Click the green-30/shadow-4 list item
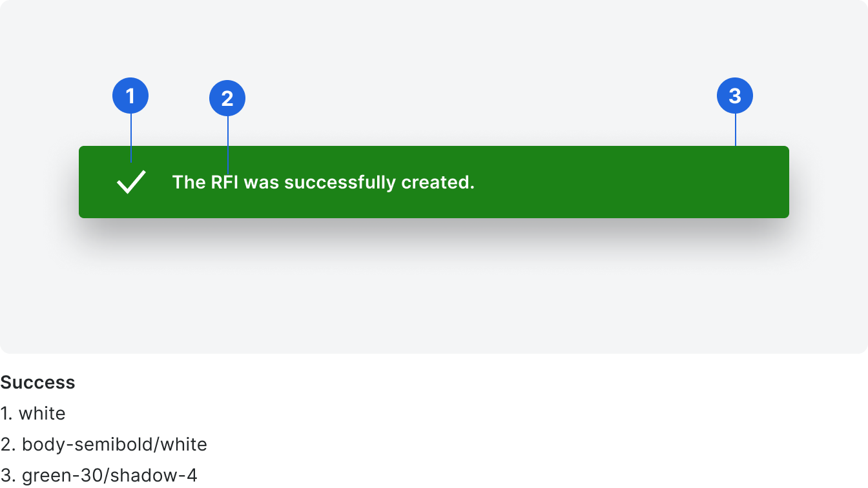The image size is (868, 488). coord(99,476)
